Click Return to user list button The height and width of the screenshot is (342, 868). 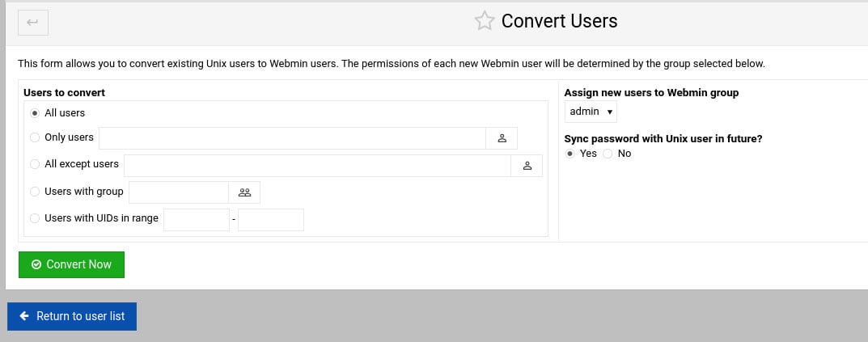(72, 317)
